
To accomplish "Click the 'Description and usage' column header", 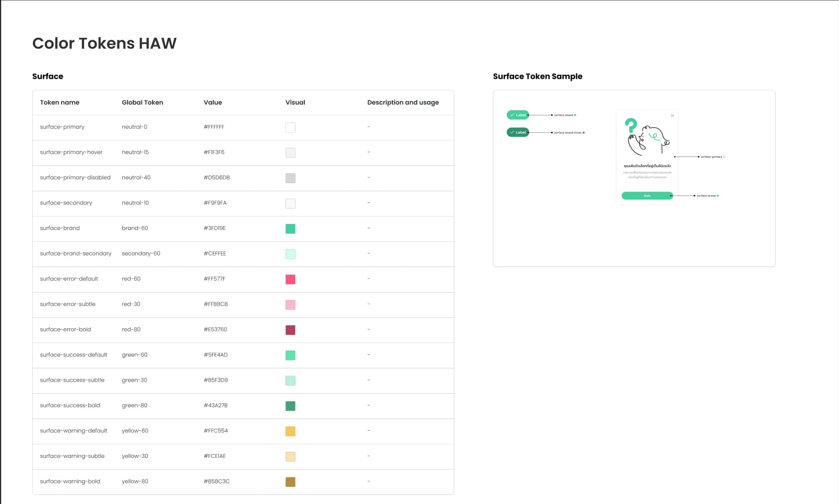I will 403,103.
